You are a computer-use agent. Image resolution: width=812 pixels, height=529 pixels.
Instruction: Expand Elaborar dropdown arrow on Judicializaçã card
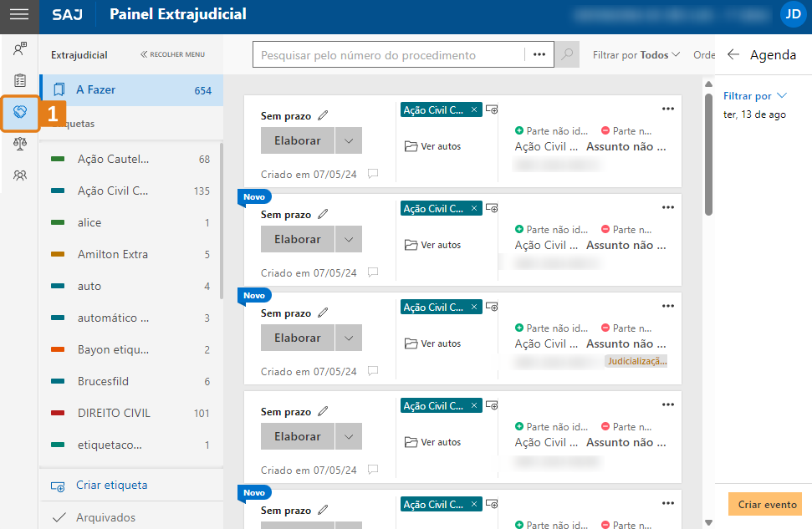tap(349, 338)
